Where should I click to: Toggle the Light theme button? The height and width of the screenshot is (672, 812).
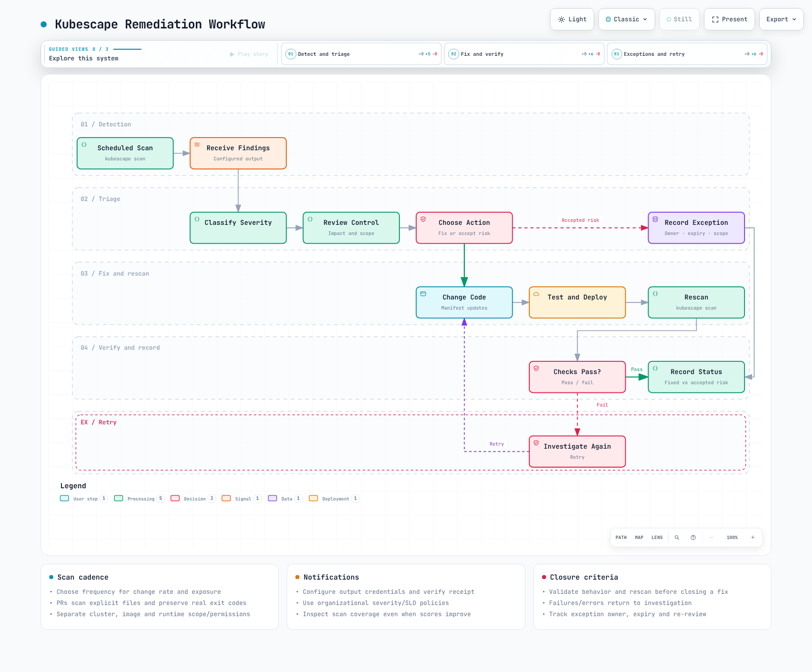(x=572, y=19)
